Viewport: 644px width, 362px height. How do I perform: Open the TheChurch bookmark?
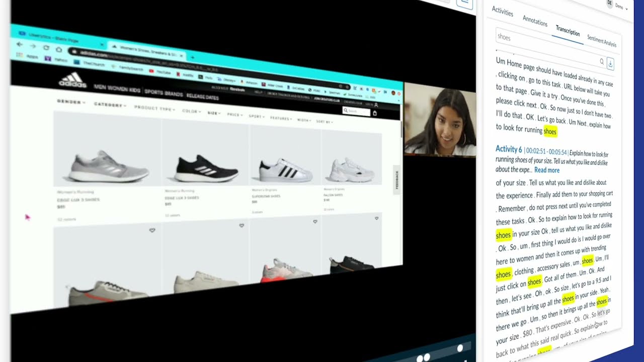coord(90,63)
